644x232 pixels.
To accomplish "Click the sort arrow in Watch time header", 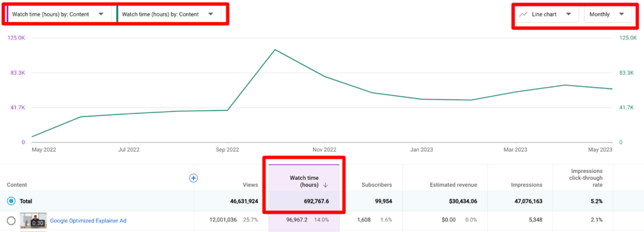I will (x=325, y=185).
